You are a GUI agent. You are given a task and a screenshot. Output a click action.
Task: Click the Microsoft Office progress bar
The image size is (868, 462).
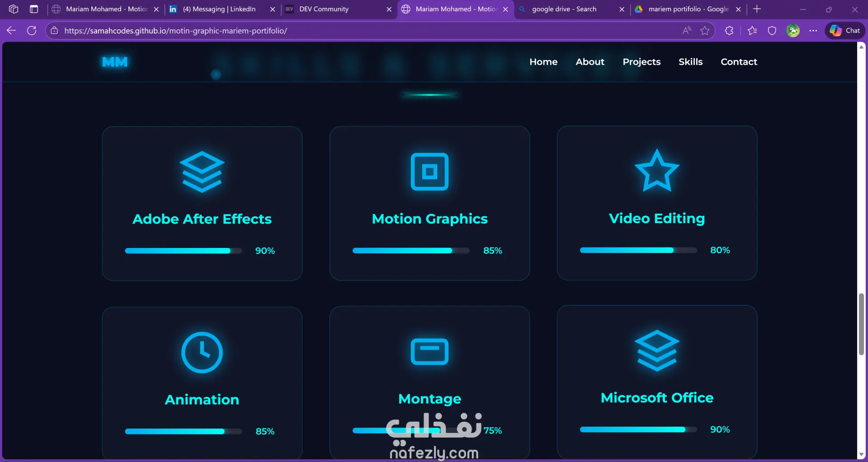tap(638, 429)
